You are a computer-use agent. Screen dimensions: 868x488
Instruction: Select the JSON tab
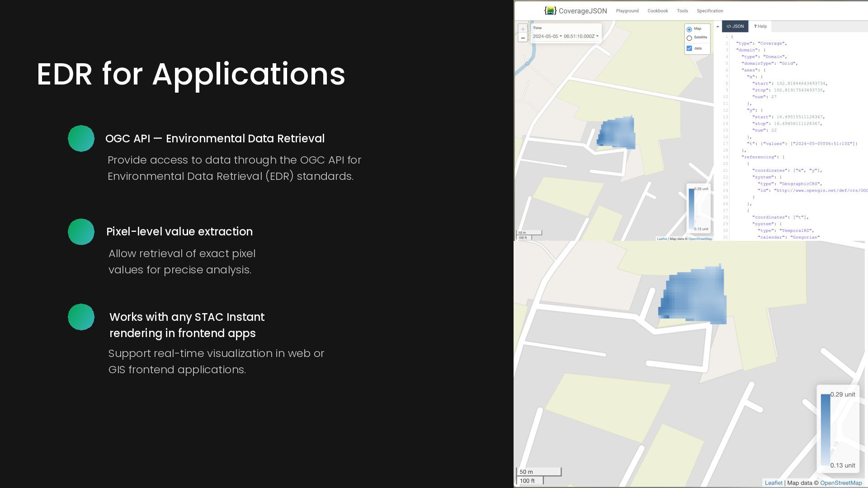(735, 26)
